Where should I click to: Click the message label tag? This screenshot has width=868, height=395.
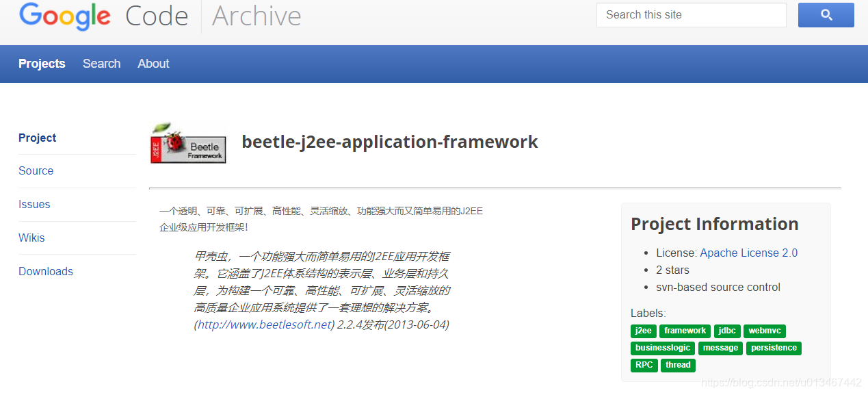720,348
